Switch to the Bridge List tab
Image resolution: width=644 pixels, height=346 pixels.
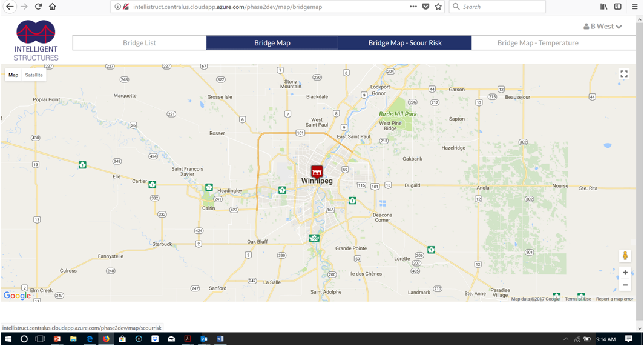click(x=139, y=43)
